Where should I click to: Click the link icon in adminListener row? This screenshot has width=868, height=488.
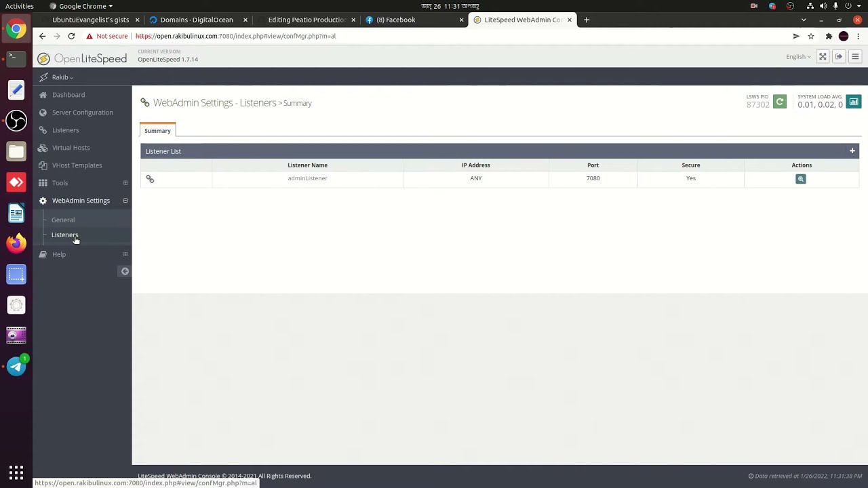tap(150, 179)
